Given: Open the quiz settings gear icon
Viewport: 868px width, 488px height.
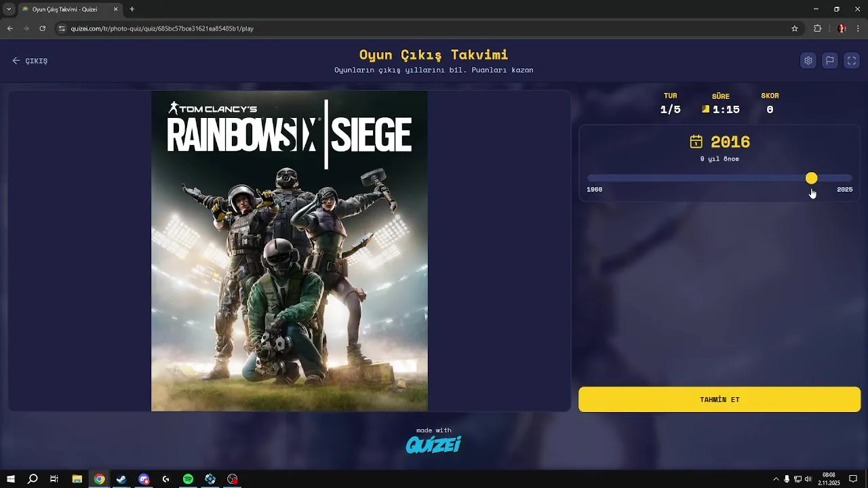Looking at the screenshot, I should coord(808,60).
